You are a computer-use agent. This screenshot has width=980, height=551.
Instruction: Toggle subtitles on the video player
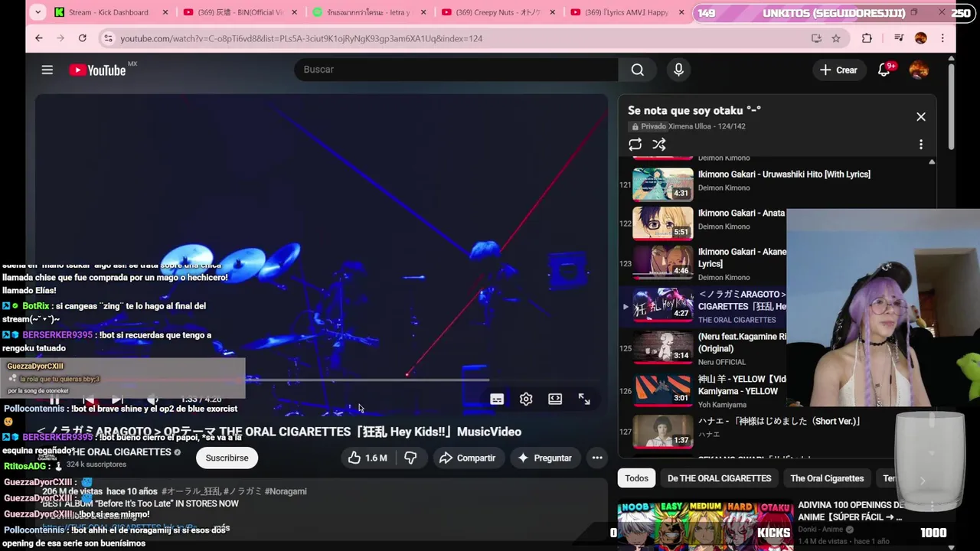point(497,399)
